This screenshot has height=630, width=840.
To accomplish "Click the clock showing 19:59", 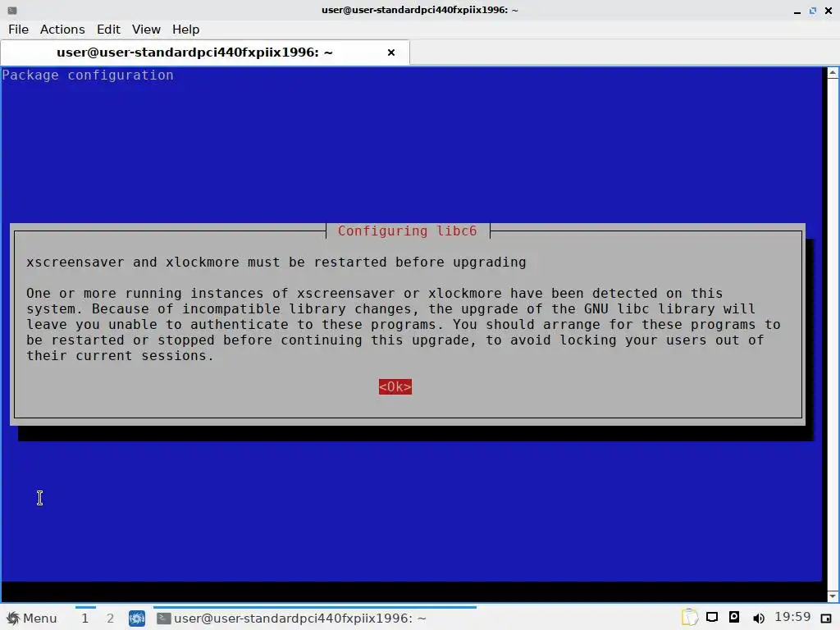I will coord(792,617).
